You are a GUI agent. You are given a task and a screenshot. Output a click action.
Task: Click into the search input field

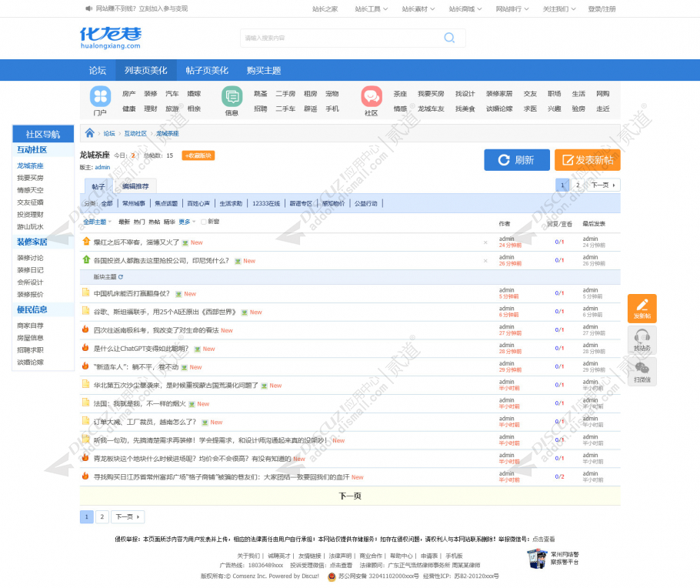(x=342, y=38)
